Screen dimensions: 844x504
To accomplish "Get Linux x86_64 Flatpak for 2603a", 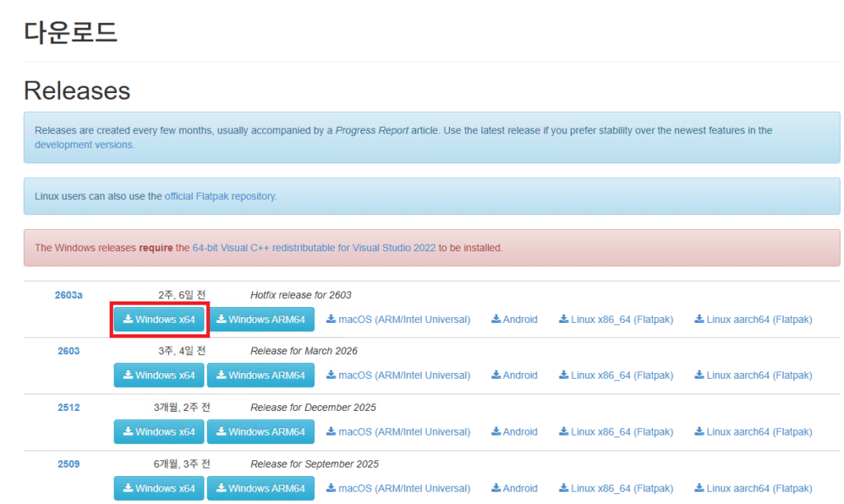I will [x=616, y=320].
